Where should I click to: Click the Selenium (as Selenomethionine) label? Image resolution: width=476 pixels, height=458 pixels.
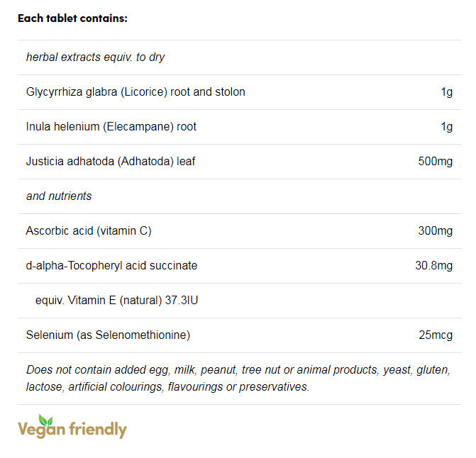(108, 335)
